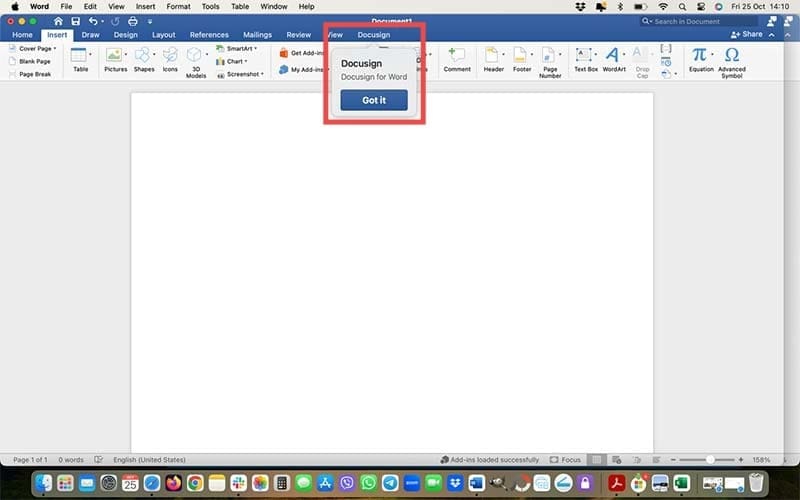This screenshot has height=500, width=800.
Task: Click the Got it button
Action: coord(374,100)
